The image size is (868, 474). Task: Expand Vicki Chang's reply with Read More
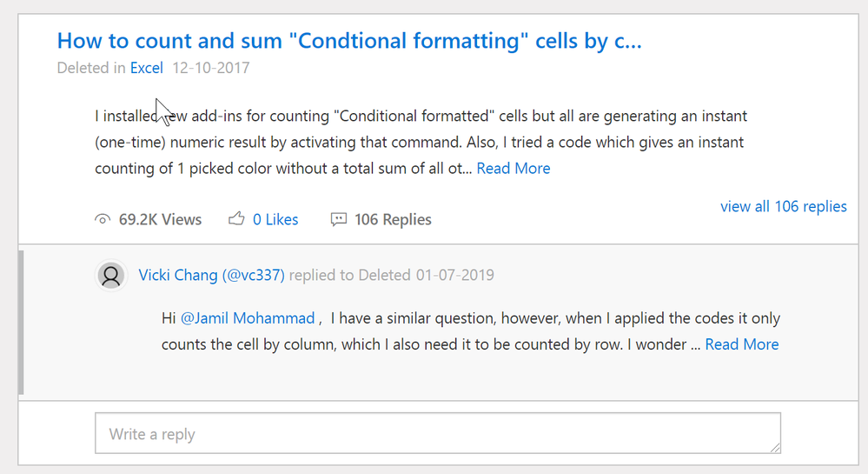pos(741,345)
